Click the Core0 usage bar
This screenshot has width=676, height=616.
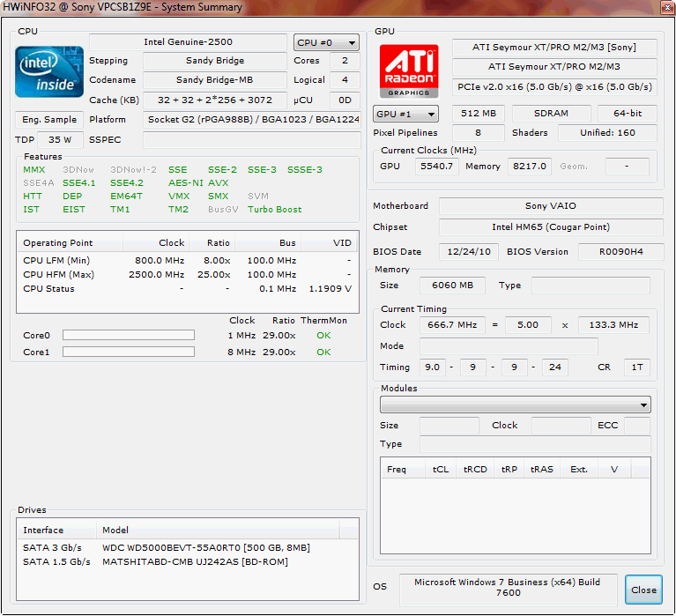click(x=129, y=335)
